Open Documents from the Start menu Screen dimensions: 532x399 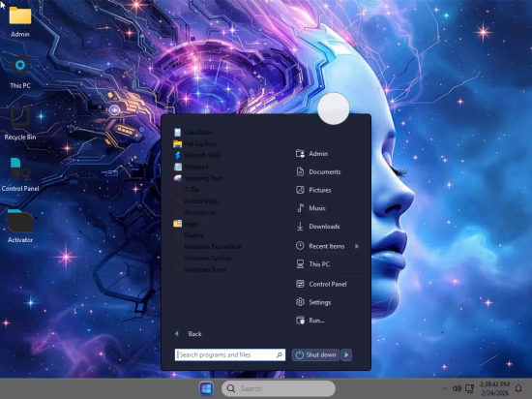(318, 171)
